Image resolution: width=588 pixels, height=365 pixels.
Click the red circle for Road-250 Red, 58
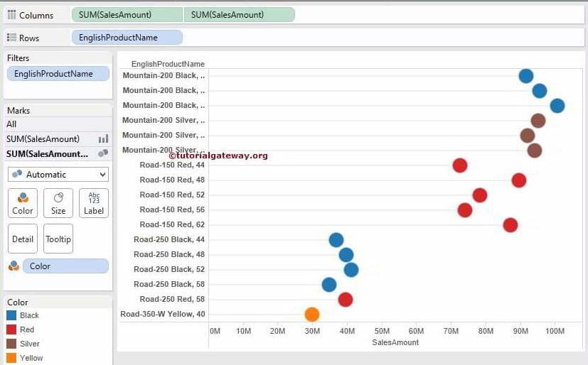(x=346, y=300)
